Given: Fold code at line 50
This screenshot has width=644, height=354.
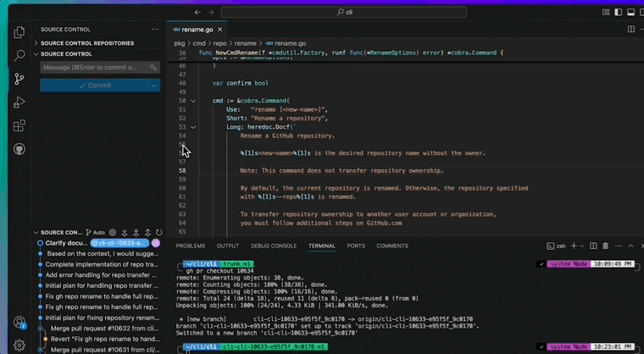Looking at the screenshot, I should click(x=193, y=101).
